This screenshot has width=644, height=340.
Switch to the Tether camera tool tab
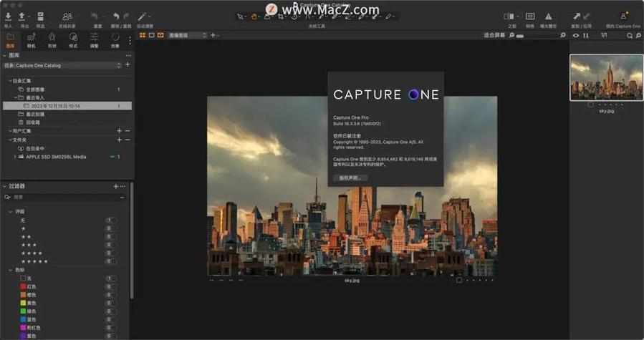tap(32, 40)
